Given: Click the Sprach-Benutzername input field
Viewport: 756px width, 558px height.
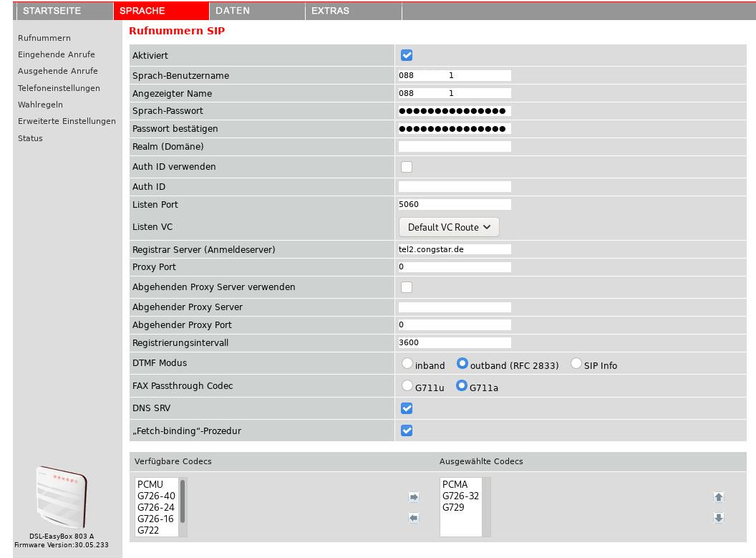Looking at the screenshot, I should tap(455, 75).
